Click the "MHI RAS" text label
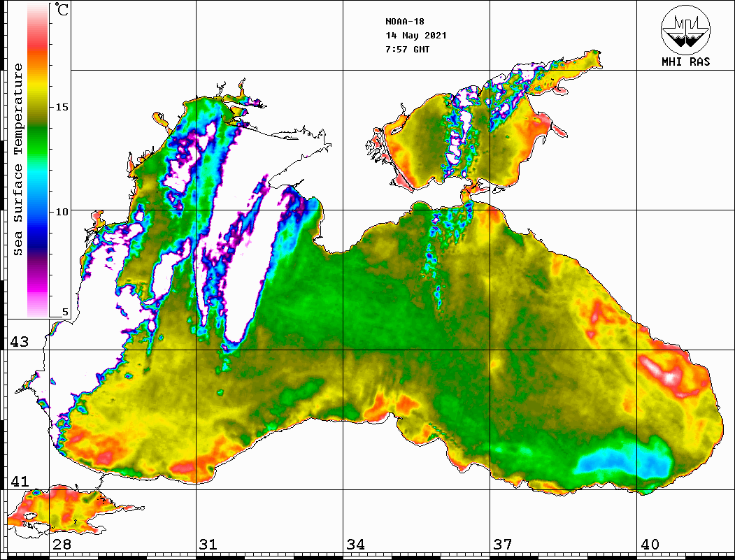735x560 pixels. (x=685, y=62)
